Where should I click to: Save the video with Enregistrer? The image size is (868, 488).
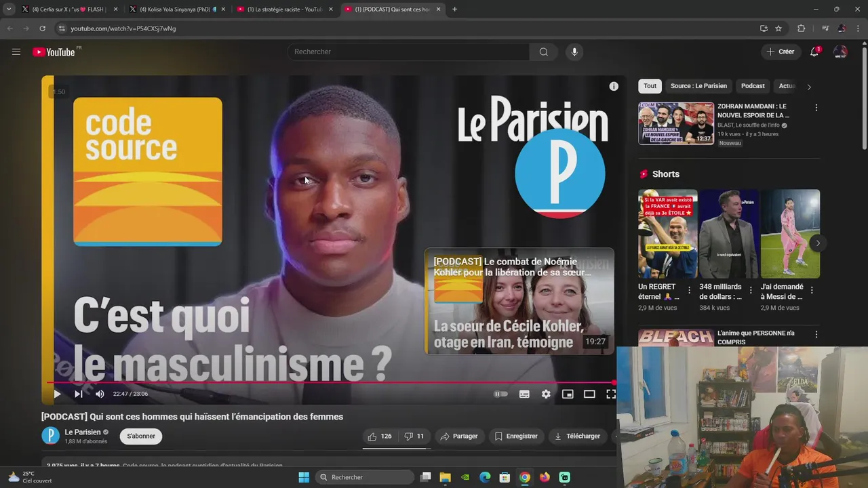click(516, 436)
